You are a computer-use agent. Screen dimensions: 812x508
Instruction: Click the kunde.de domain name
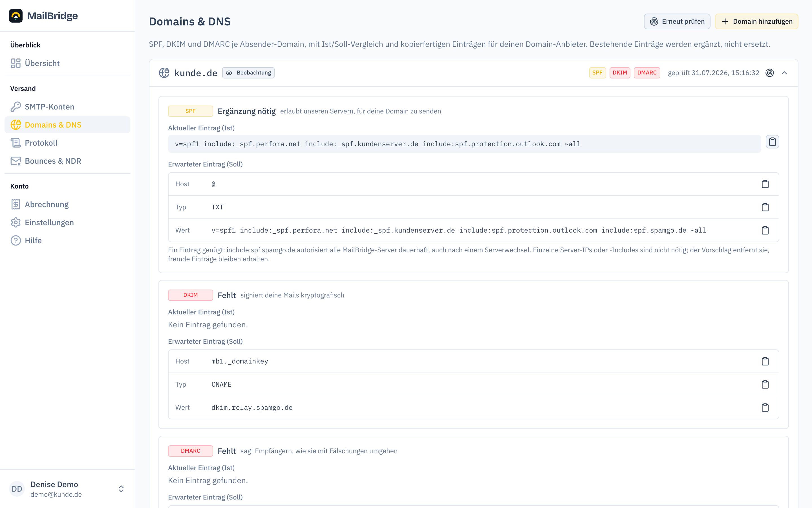[196, 73]
